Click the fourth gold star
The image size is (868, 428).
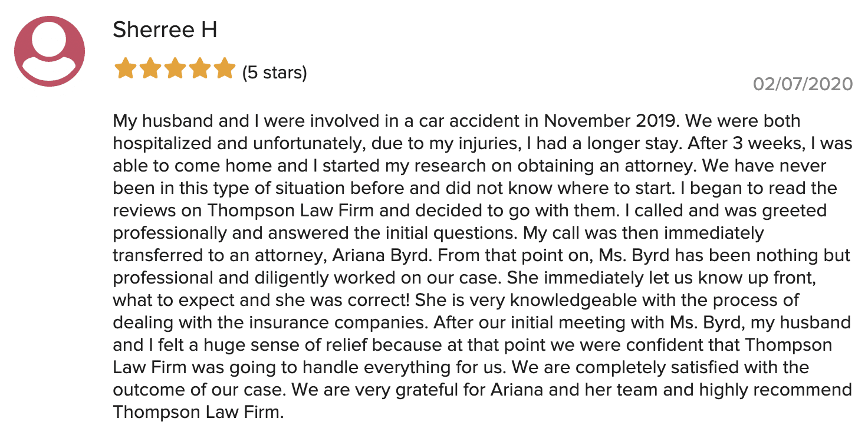pyautogui.click(x=200, y=68)
